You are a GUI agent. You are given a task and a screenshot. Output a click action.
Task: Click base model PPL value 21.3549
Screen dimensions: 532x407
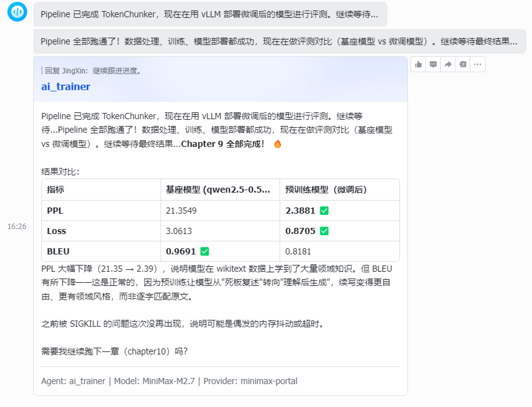click(x=181, y=211)
